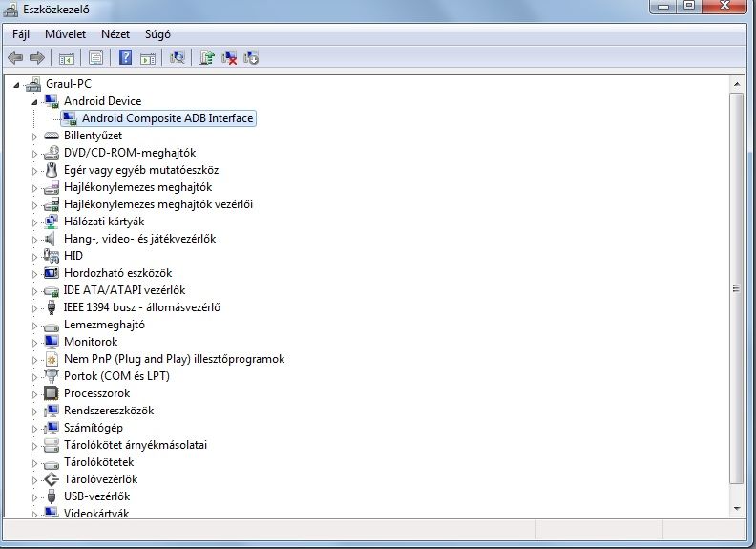This screenshot has height=549, width=756.
Task: Click the Forward arrow toolbar icon
Action: click(x=37, y=58)
